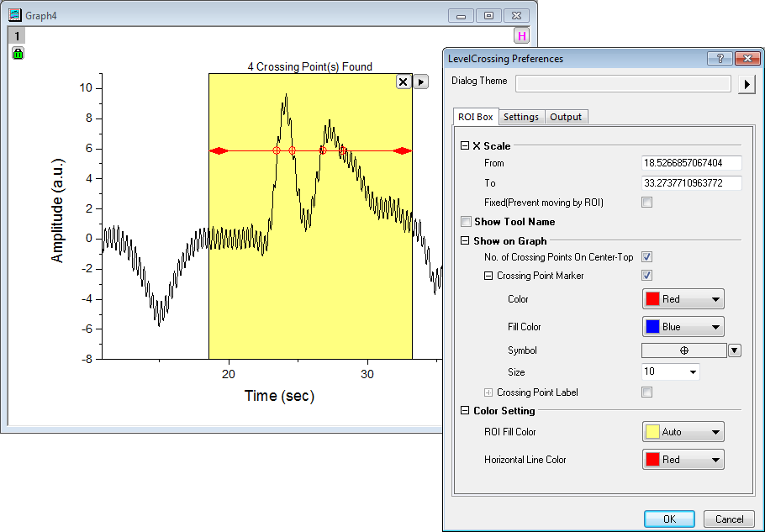The image size is (765, 532).
Task: Click the green lock icon on graph
Action: pos(18,54)
